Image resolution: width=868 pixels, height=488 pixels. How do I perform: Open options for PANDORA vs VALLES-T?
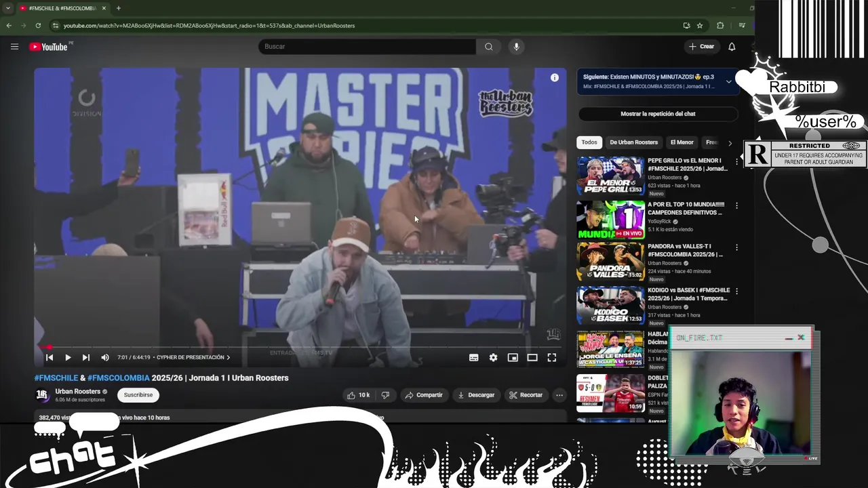coord(736,247)
